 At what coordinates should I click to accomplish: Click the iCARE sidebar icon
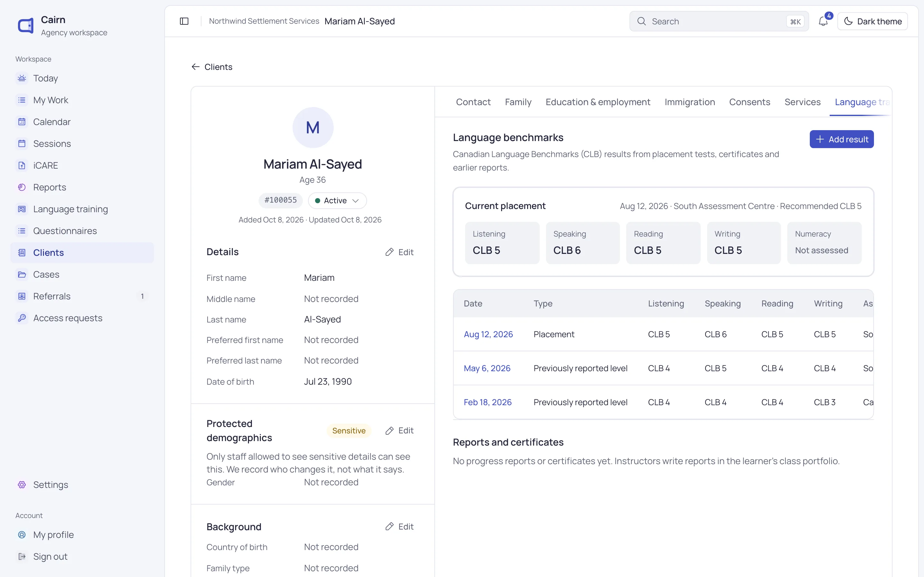pos(22,165)
